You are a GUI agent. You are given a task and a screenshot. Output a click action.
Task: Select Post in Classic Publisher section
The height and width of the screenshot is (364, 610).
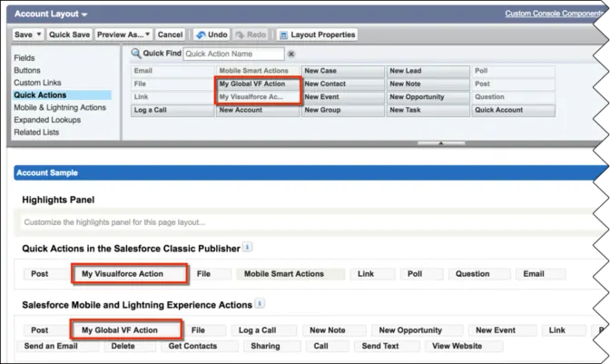click(x=45, y=274)
